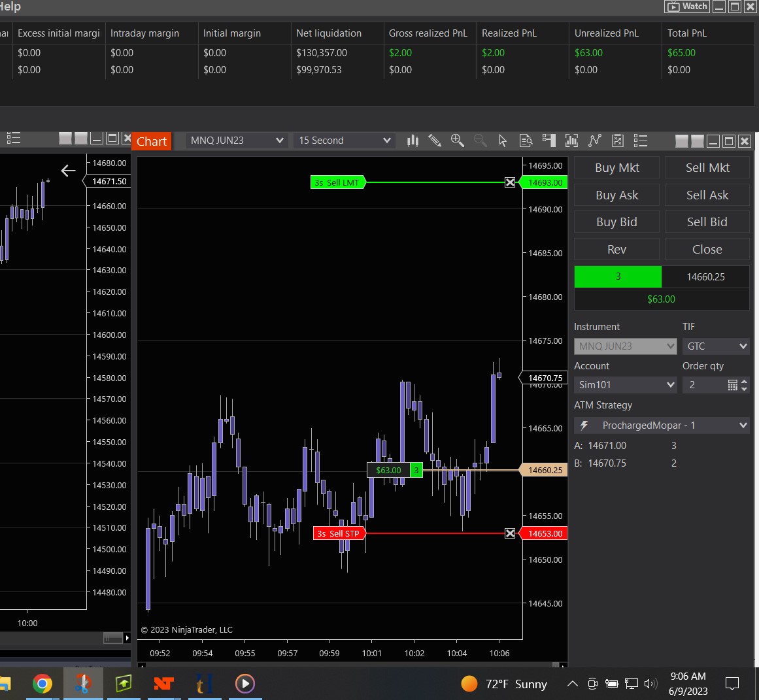Open the Data Series candlestick icon
The width and height of the screenshot is (759, 700).
click(413, 141)
